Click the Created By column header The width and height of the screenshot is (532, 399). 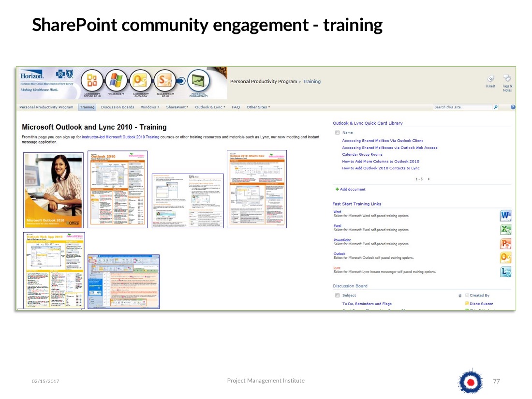(x=479, y=296)
